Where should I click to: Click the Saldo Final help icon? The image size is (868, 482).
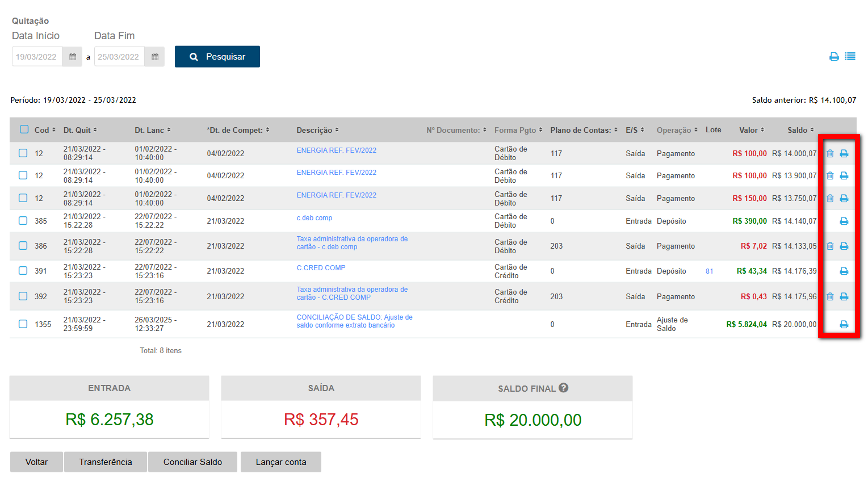563,388
